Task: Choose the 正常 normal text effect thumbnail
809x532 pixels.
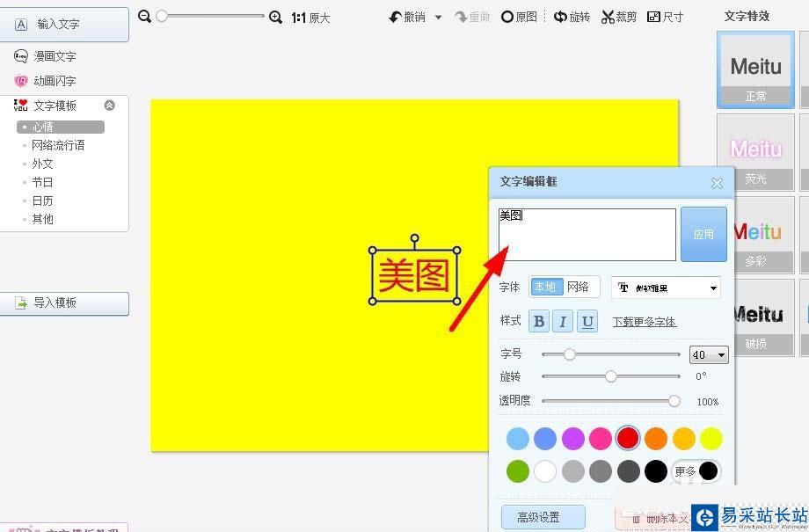Action: [756, 70]
